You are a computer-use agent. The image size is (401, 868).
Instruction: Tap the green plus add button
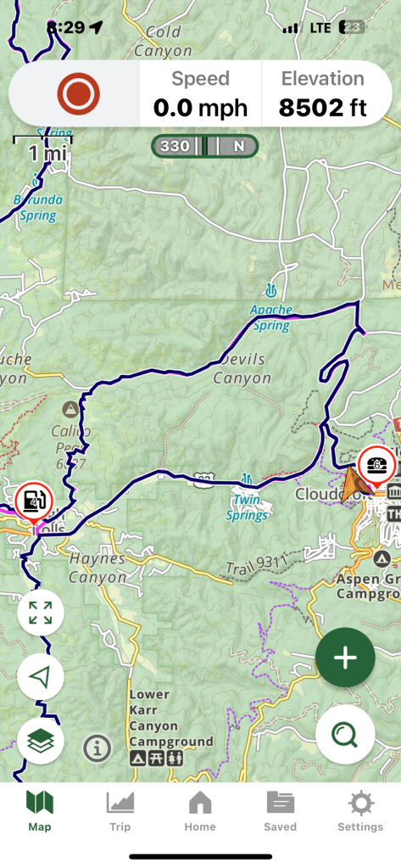coord(345,658)
